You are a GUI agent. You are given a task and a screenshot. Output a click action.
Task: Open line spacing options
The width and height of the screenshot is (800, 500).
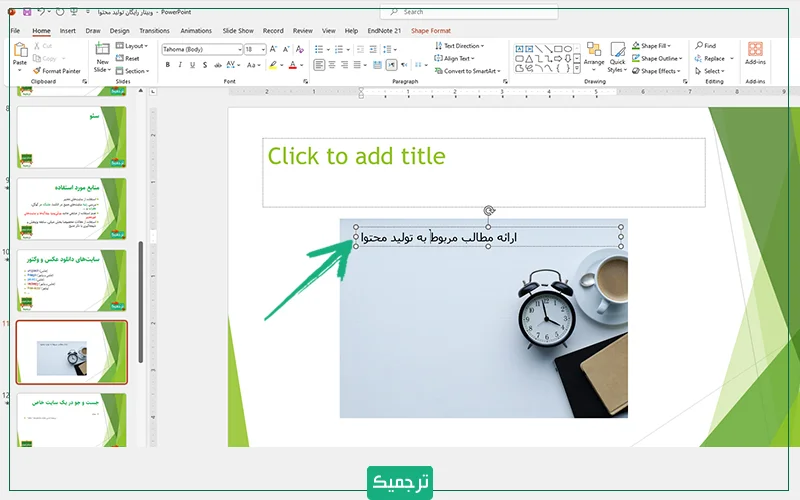click(390, 49)
